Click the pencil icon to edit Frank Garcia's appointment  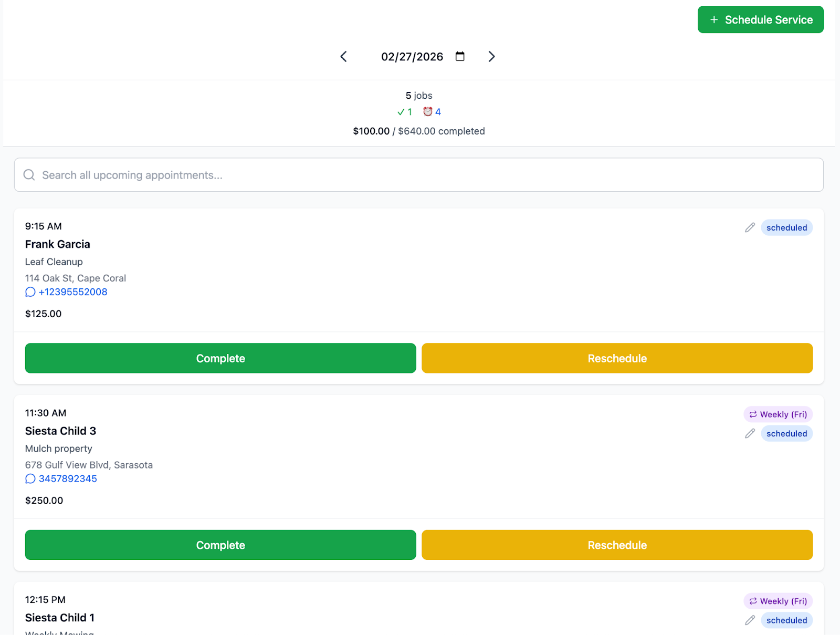tap(749, 227)
